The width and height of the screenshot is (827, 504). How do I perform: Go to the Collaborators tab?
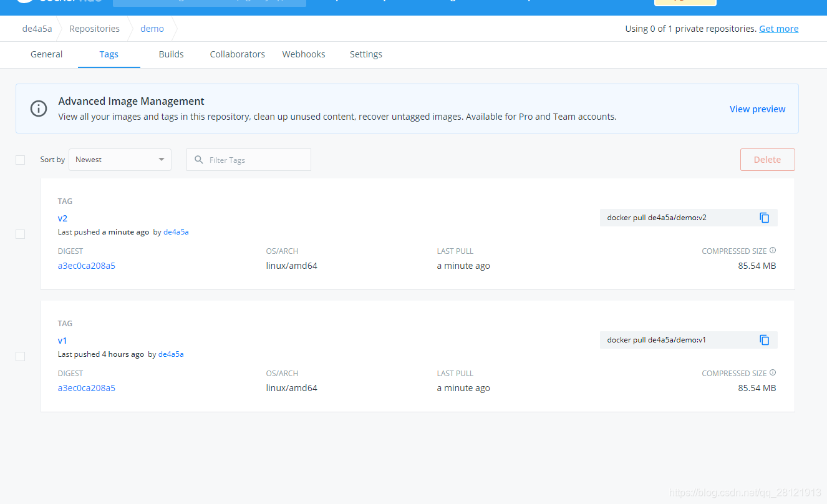click(x=238, y=54)
